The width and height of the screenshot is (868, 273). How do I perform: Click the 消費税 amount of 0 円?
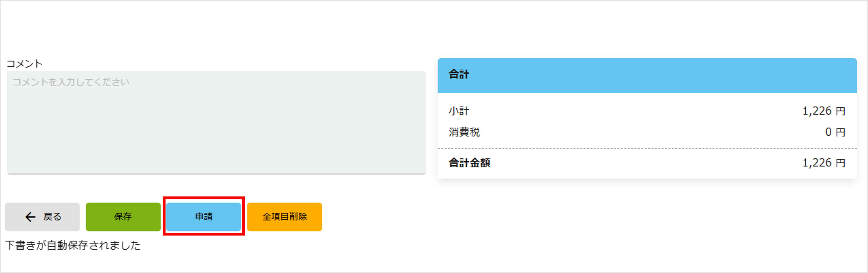[835, 132]
